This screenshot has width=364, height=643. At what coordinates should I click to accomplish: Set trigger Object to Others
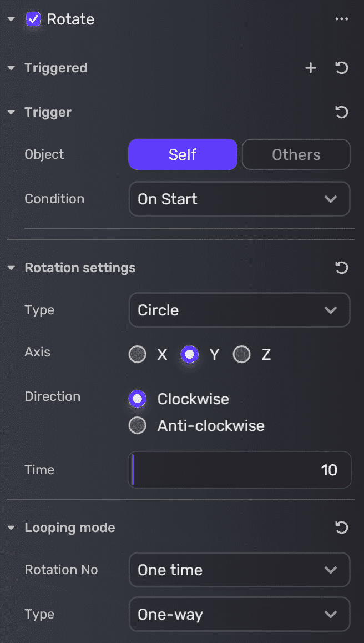(x=296, y=154)
